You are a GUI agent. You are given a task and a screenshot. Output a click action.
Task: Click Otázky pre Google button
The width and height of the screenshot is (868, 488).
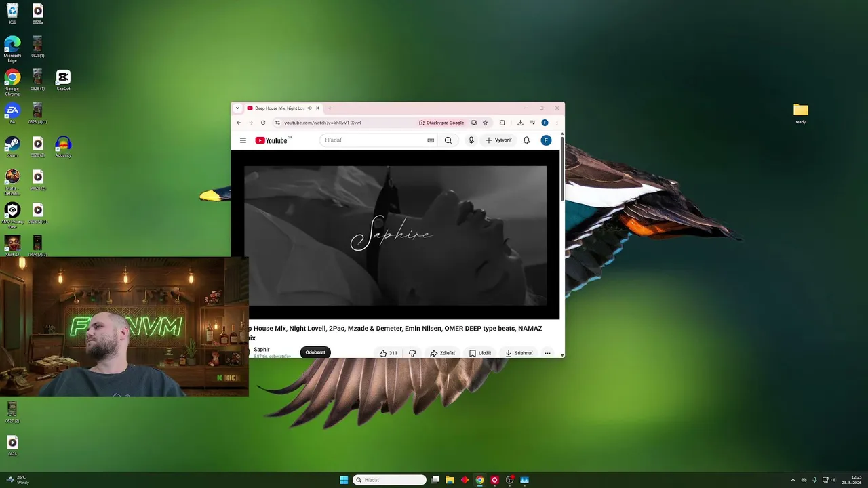click(441, 123)
